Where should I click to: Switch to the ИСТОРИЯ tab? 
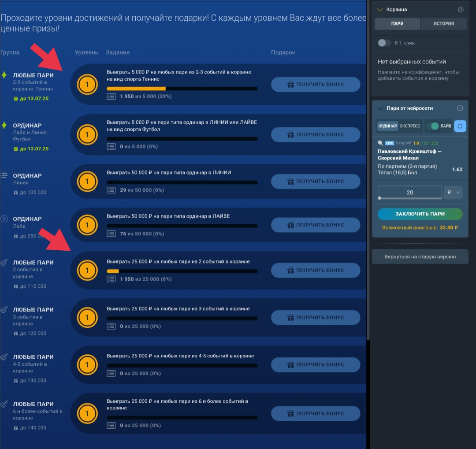click(x=443, y=24)
